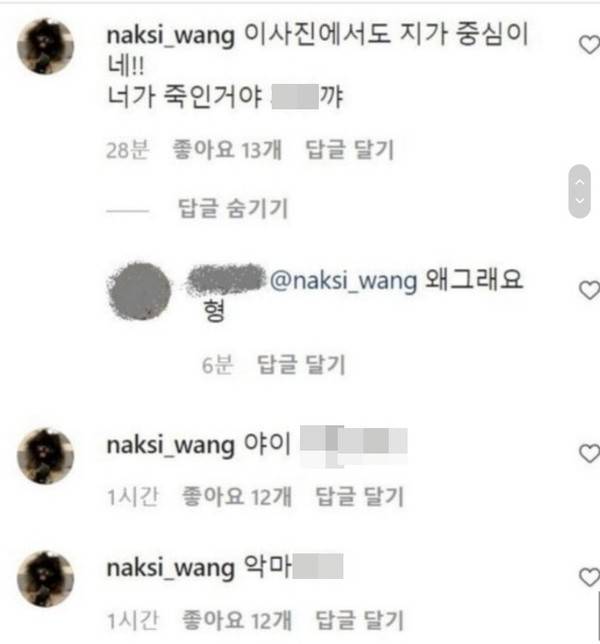
Task: Click 답글 달기 under the 야이 comment
Action: (360, 497)
